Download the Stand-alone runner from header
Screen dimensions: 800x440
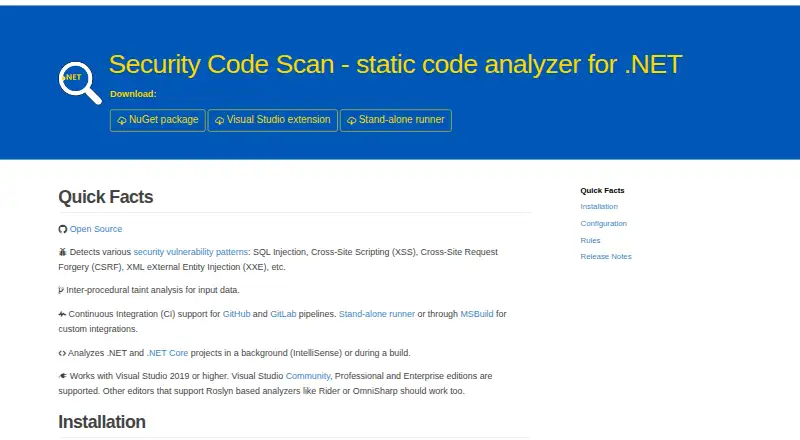(x=396, y=120)
